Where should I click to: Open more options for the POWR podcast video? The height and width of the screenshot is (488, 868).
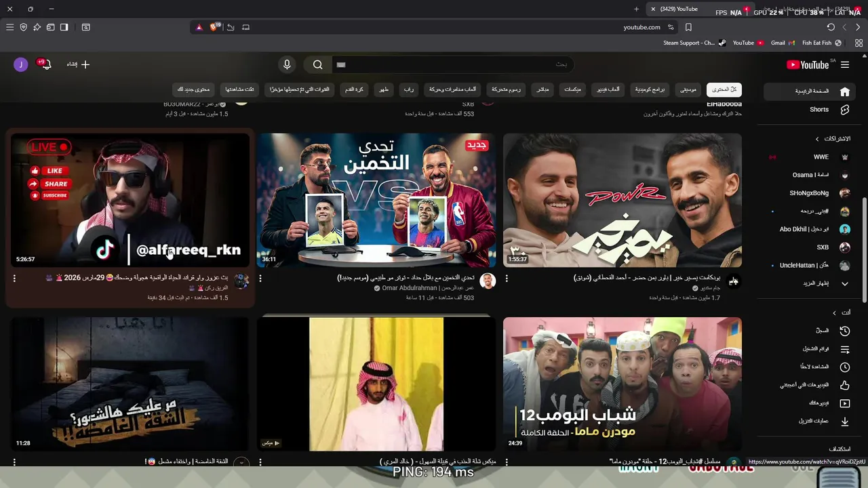coord(507,279)
